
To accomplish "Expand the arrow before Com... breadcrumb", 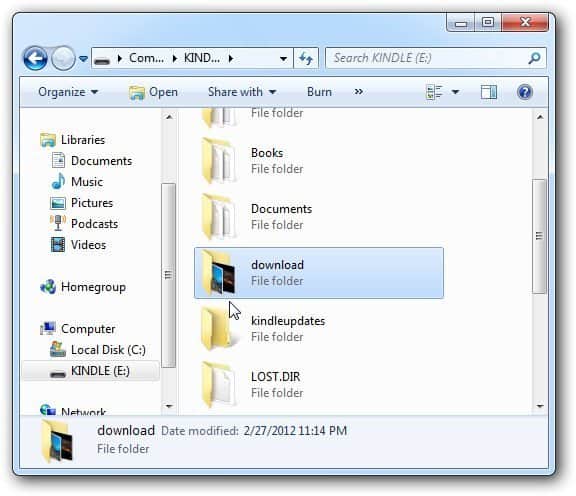I will 119,58.
